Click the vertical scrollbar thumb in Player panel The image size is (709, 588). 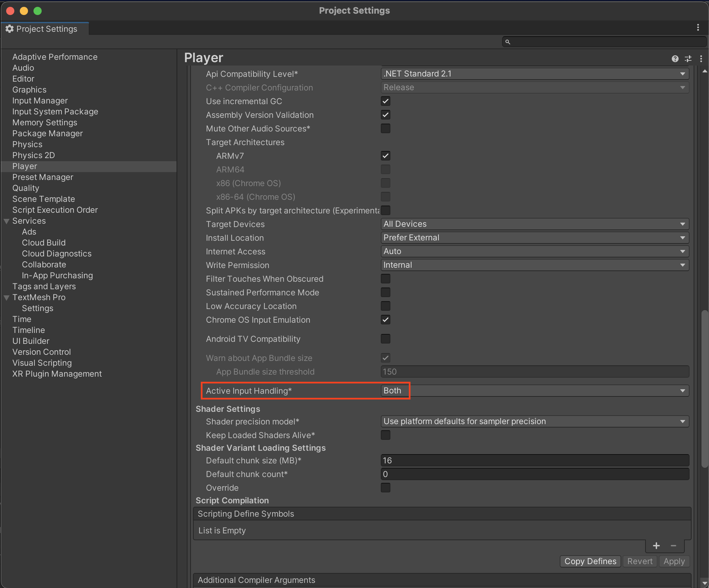click(705, 389)
